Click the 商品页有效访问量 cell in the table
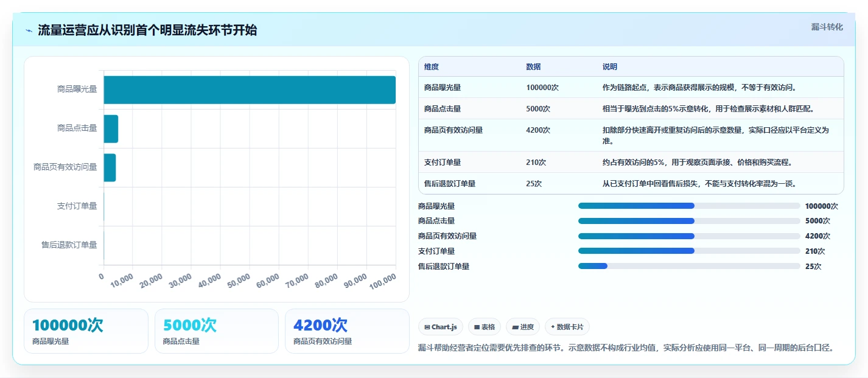Image resolution: width=868 pixels, height=378 pixels. [x=453, y=130]
